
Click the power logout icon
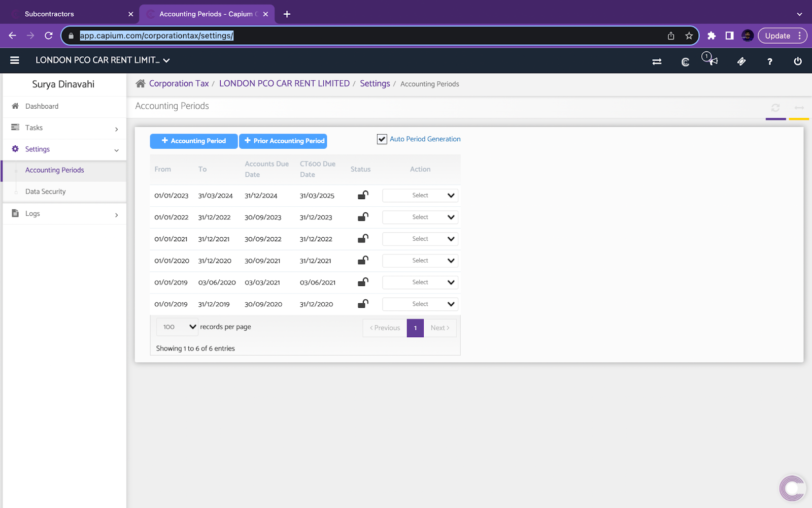[798, 61]
